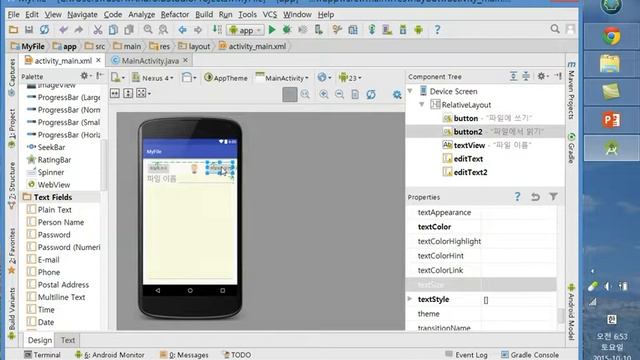Viewport: 640px width, 360px height.
Task: Click the Save All toolbar icon
Action: [29, 30]
